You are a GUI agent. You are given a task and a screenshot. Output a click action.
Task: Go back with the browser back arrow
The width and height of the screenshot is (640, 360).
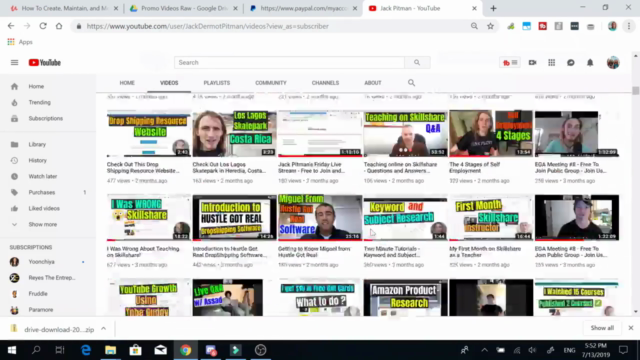point(11,26)
